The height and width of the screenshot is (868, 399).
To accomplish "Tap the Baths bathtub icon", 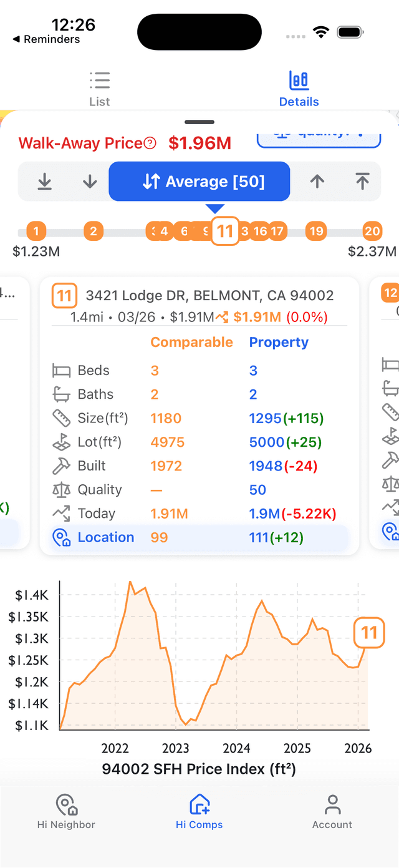I will [x=61, y=394].
